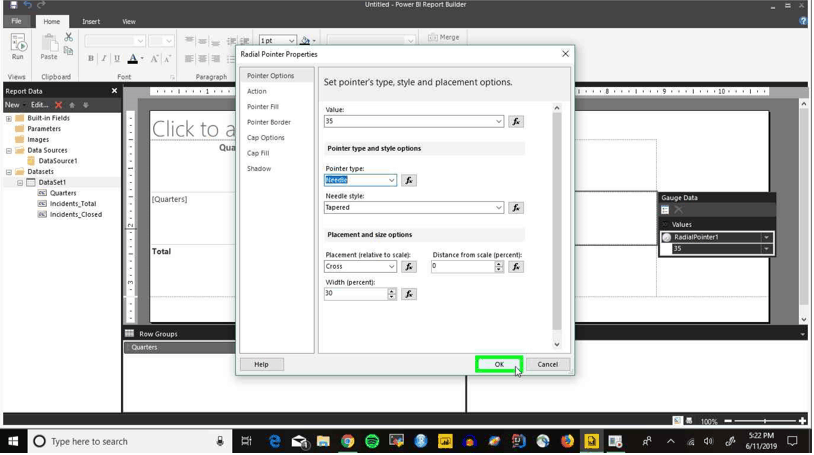Open the Pointer type dropdown
The height and width of the screenshot is (455, 814).
[x=391, y=180]
